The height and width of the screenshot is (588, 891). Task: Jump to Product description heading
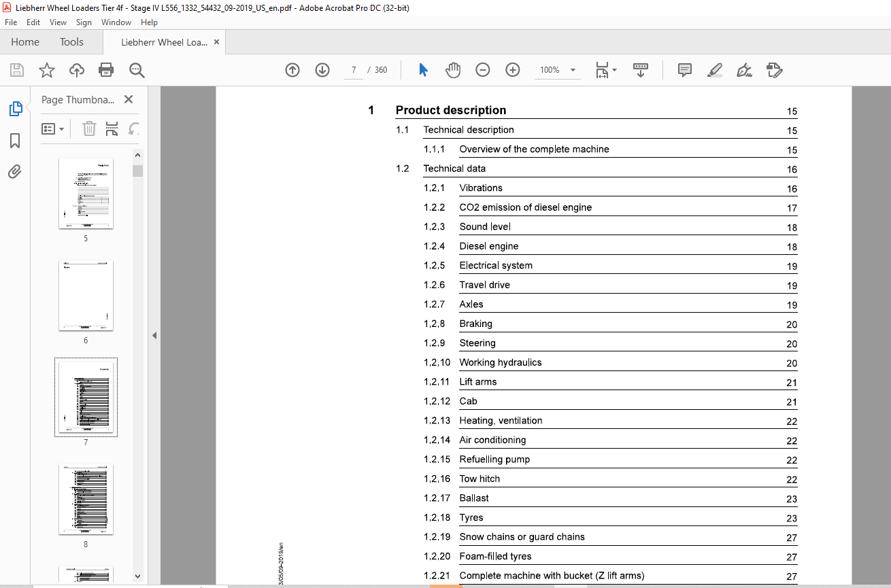click(x=451, y=110)
